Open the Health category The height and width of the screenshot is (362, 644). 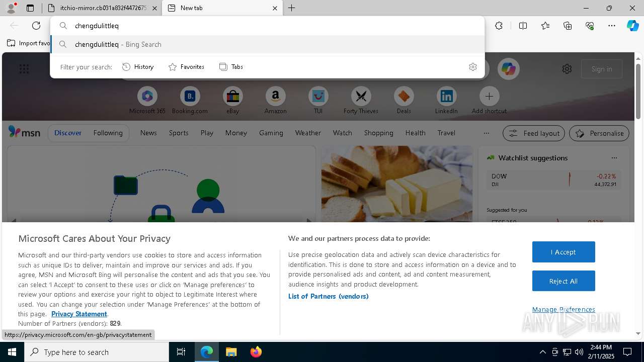(x=415, y=133)
